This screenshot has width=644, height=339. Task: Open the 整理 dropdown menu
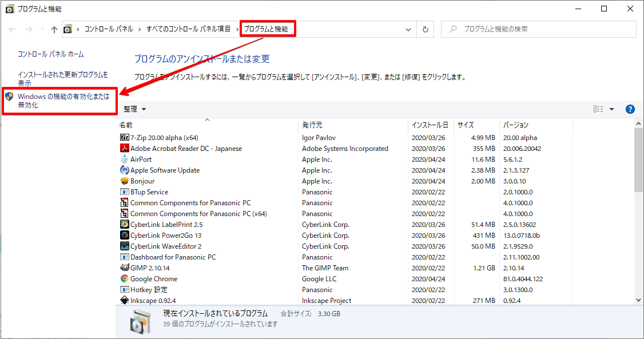click(x=135, y=109)
